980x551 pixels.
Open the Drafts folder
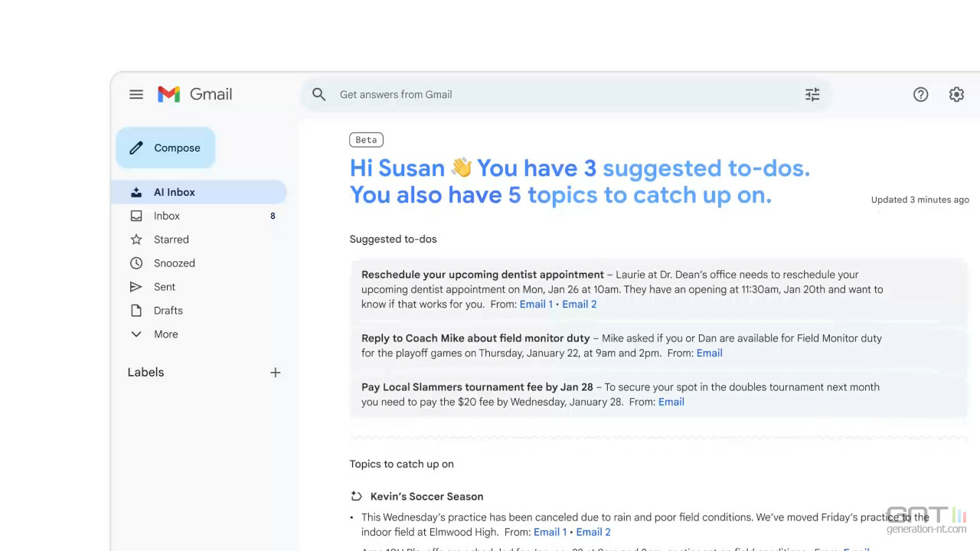[x=168, y=311]
